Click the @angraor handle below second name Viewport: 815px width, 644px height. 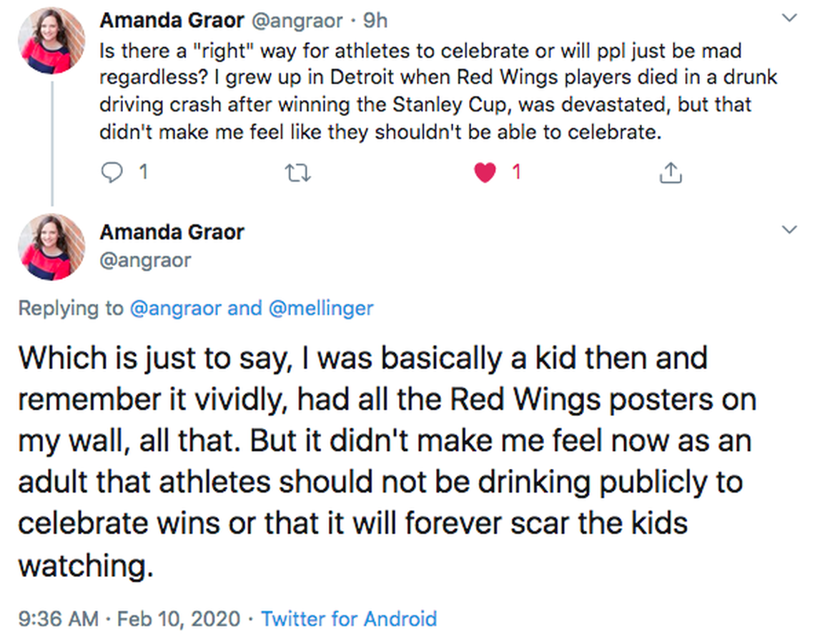tap(145, 259)
